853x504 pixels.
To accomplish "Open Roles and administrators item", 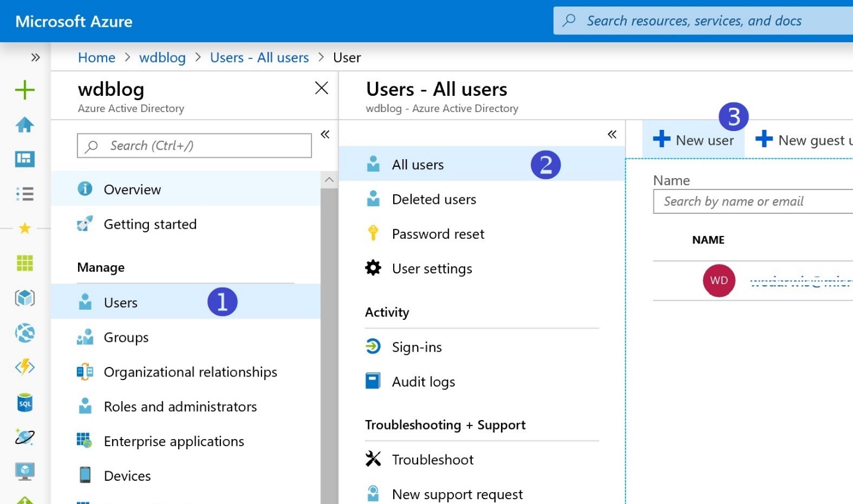I will tap(186, 406).
